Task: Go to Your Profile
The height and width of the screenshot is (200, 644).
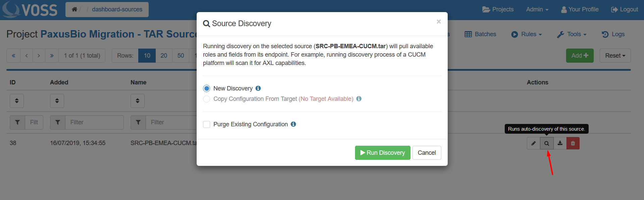Action: pyautogui.click(x=580, y=9)
